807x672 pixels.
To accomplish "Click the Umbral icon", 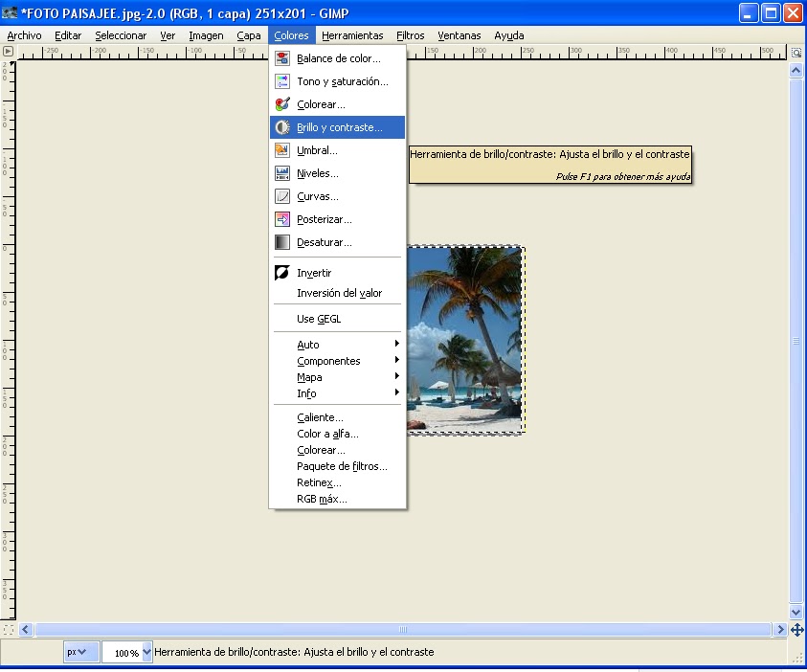I will point(282,150).
